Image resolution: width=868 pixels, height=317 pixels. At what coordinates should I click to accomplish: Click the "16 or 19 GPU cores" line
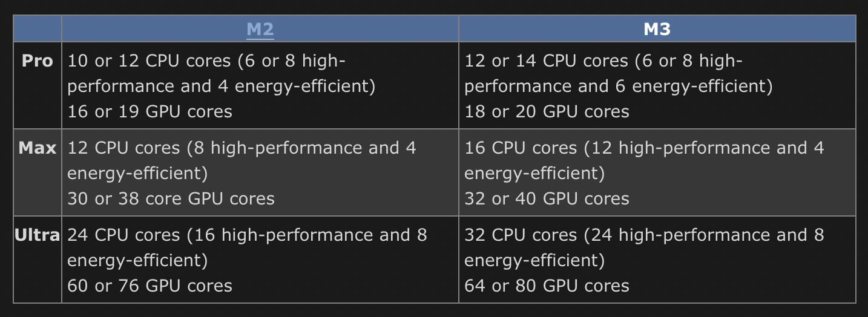coord(150,112)
